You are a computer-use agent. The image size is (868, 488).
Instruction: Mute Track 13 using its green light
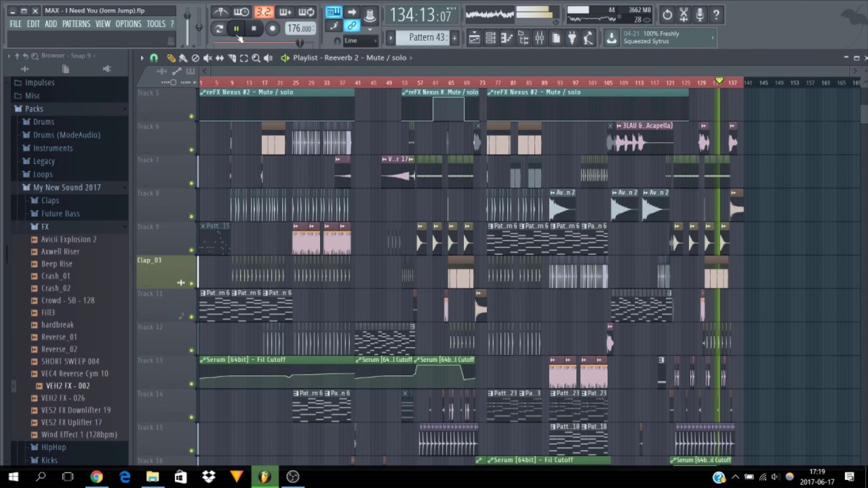tap(191, 384)
